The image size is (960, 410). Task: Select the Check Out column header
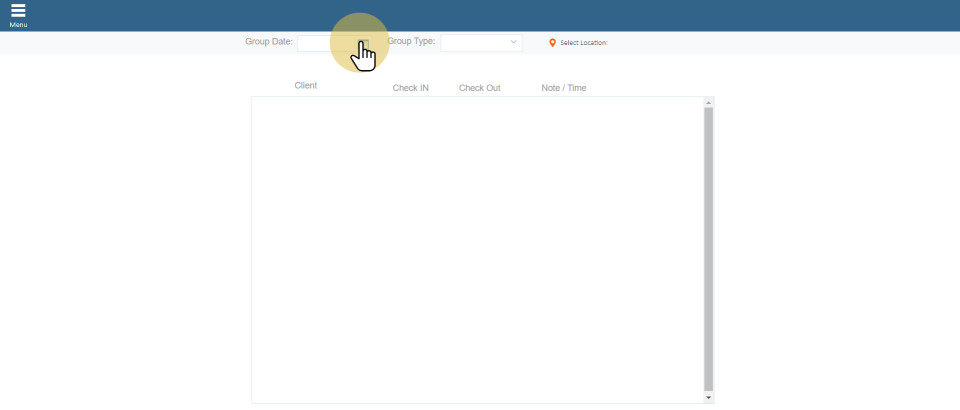click(479, 88)
